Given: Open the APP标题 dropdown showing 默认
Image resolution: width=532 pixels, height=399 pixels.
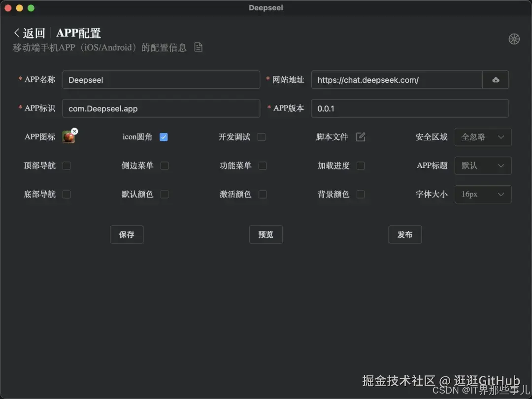Looking at the screenshot, I should (x=483, y=166).
